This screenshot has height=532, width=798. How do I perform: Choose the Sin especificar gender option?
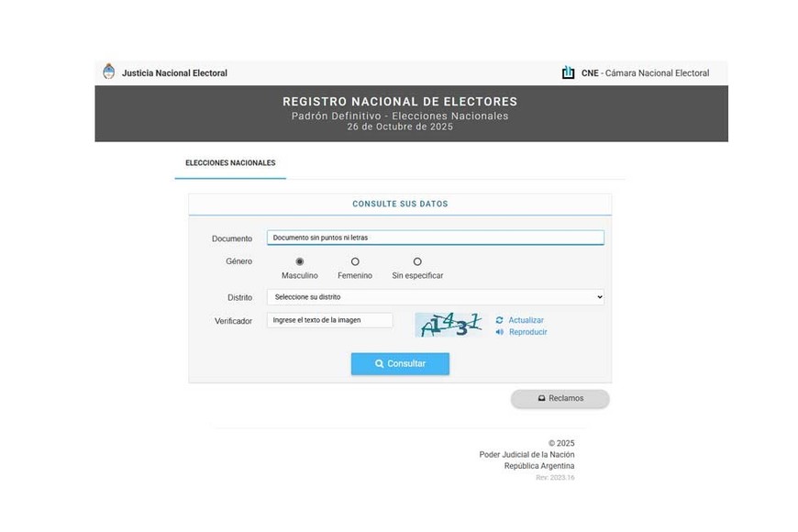coord(417,261)
